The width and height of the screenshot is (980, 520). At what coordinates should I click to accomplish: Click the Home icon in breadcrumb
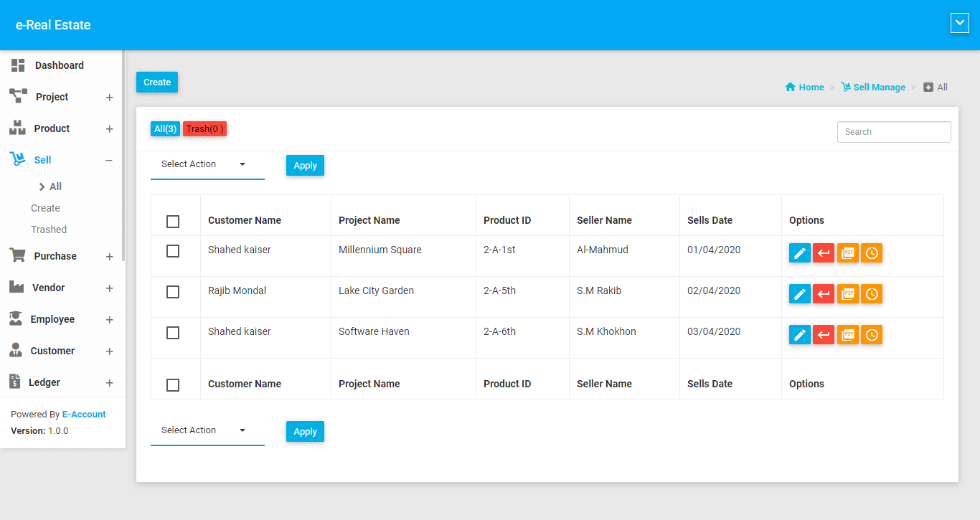coord(791,88)
